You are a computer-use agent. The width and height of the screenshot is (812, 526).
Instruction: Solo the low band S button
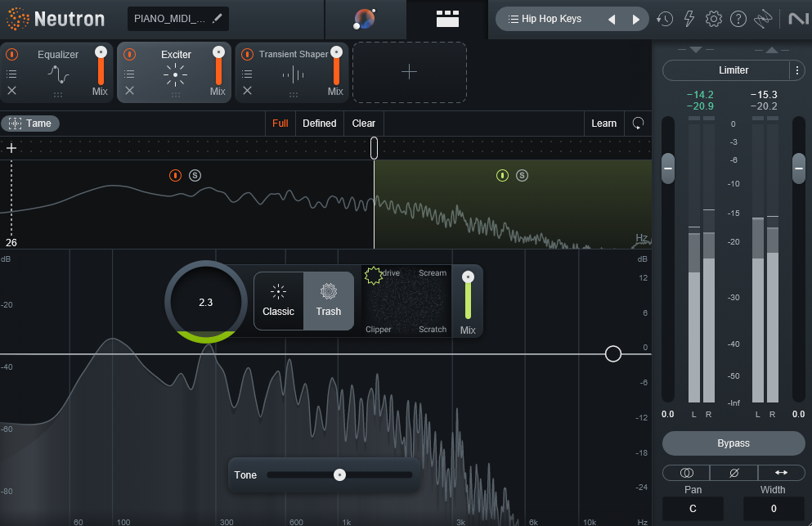(x=195, y=175)
